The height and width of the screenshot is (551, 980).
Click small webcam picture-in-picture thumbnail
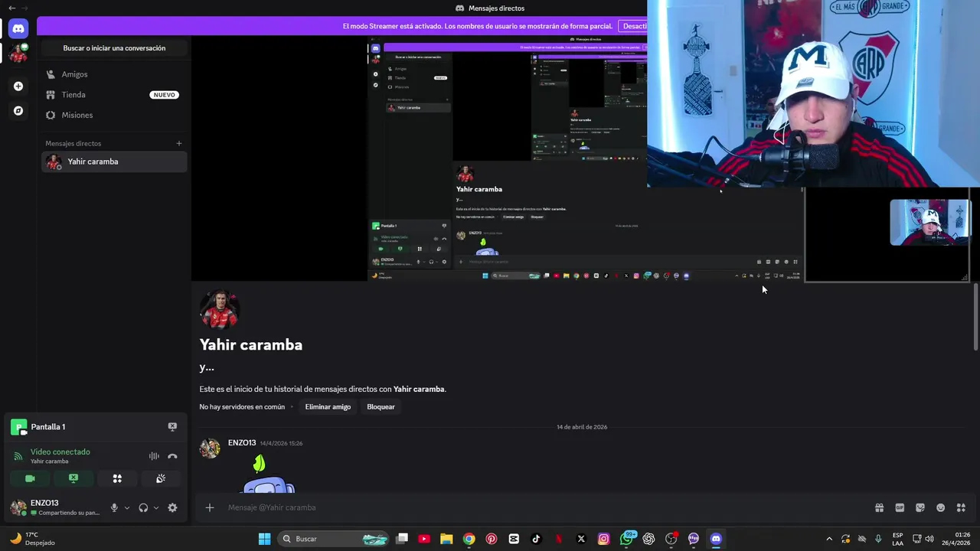929,222
